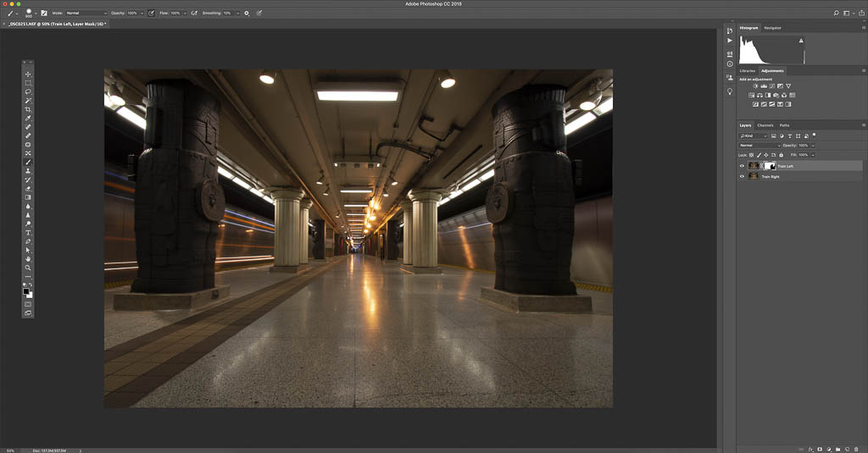868x453 pixels.
Task: Open the layer blend mode dropdown
Action: pyautogui.click(x=759, y=146)
